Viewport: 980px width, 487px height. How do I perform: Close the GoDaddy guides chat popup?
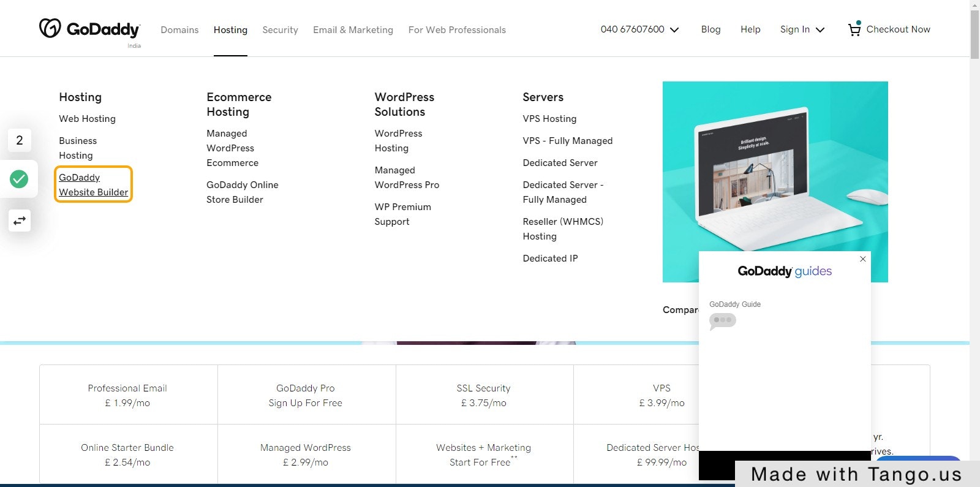pyautogui.click(x=862, y=259)
